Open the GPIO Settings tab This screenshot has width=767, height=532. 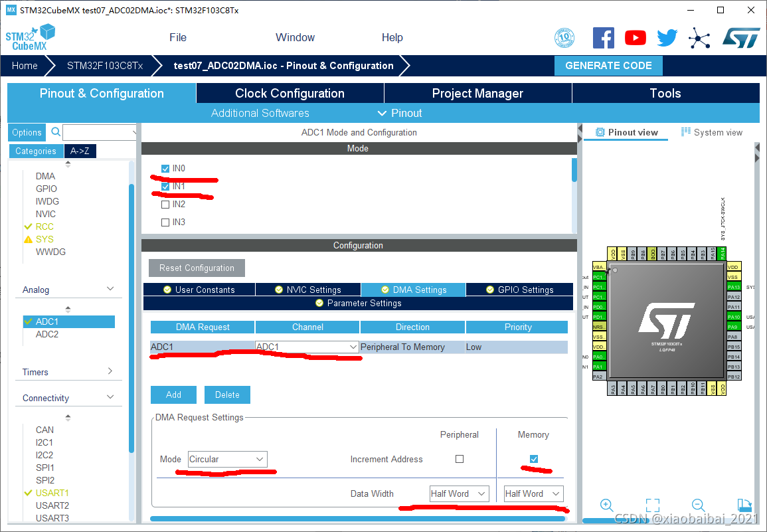point(519,290)
